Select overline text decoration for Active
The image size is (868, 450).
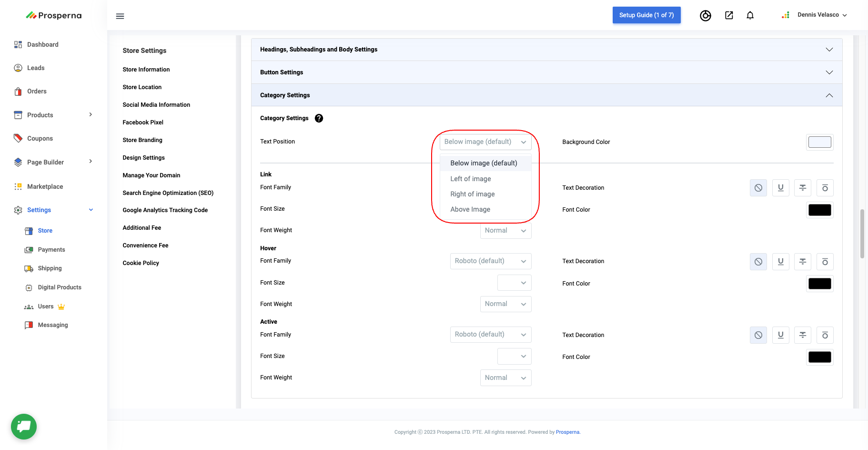click(825, 335)
